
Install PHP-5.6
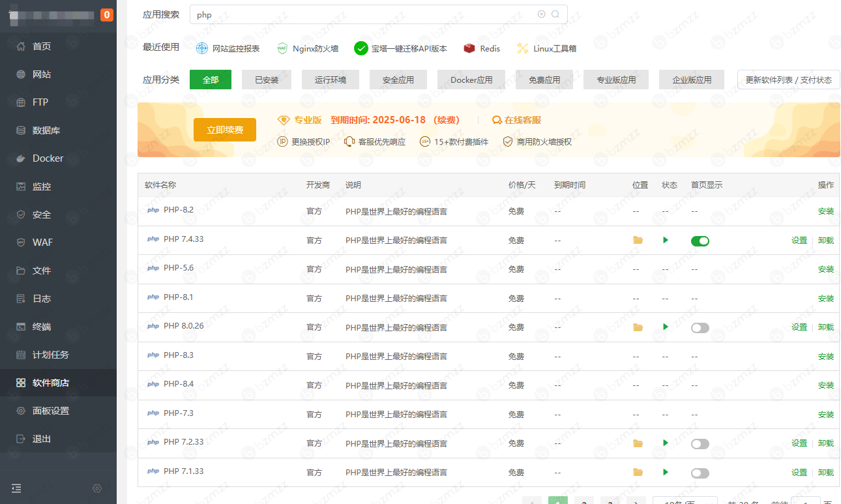click(x=826, y=269)
